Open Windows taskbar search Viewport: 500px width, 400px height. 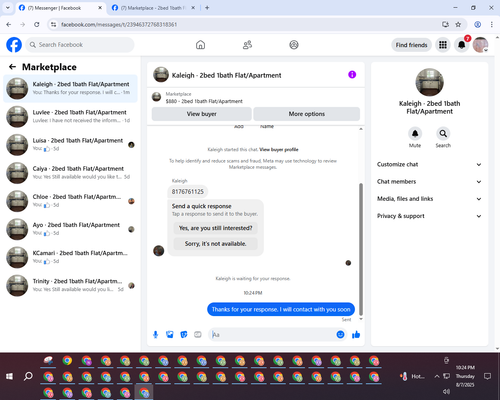pyautogui.click(x=28, y=376)
